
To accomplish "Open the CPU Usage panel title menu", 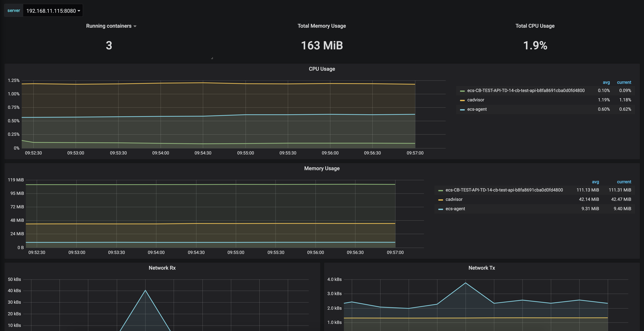I will pos(321,69).
